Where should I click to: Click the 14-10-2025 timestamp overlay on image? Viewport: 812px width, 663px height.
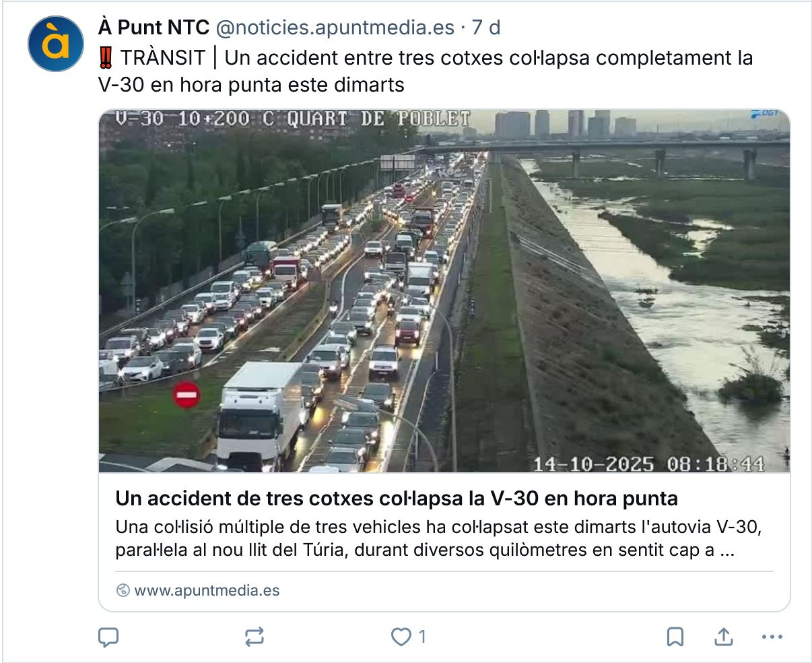tap(649, 464)
